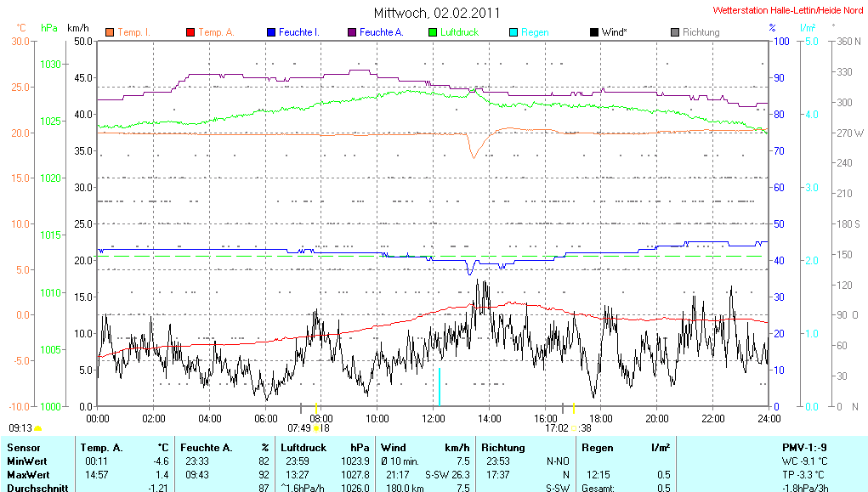Click the cyan Regen legend square
The image size is (868, 492).
click(x=513, y=32)
